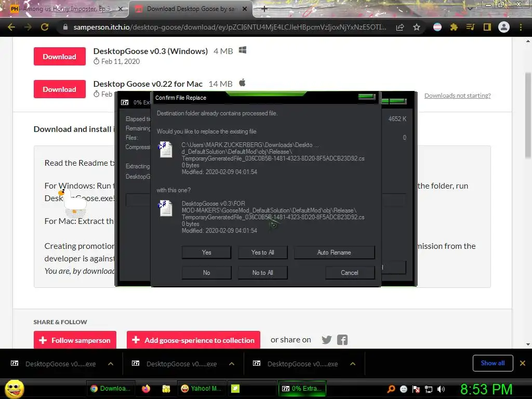The width and height of the screenshot is (532, 399).
Task: Switch to Download Desktop Goose tab
Action: coord(190,9)
